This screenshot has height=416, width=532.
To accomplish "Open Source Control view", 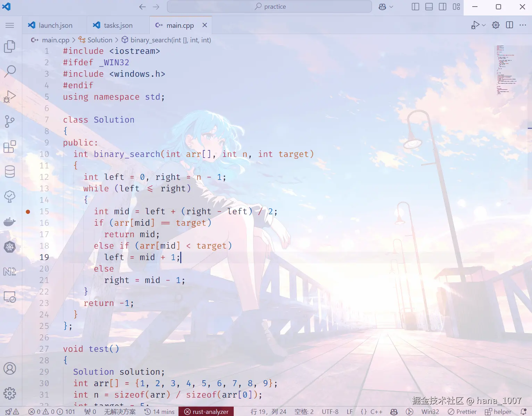I will 10,122.
